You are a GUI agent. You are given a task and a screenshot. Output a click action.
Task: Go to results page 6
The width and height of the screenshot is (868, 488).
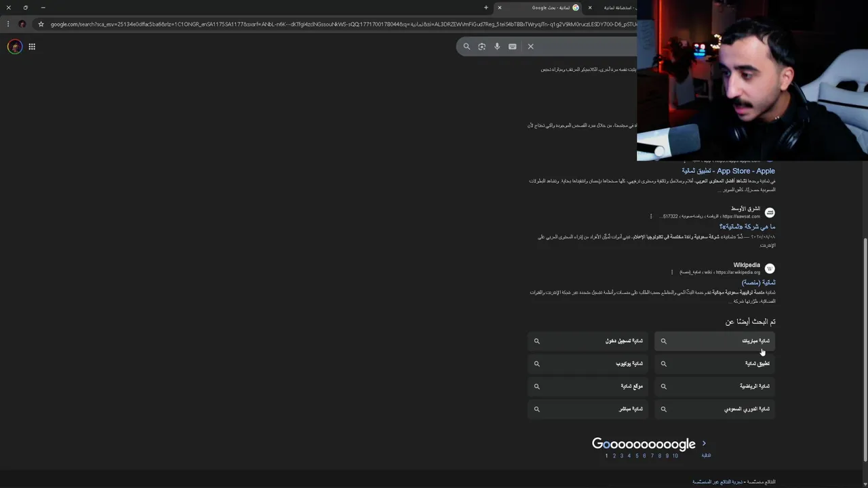pyautogui.click(x=644, y=455)
